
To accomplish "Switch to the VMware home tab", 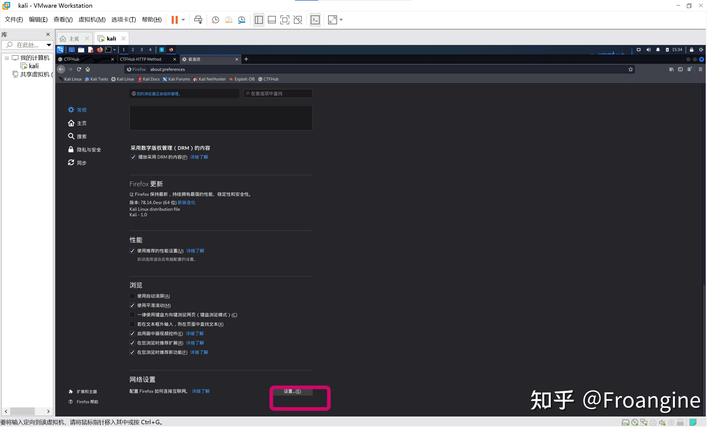I will coord(73,39).
